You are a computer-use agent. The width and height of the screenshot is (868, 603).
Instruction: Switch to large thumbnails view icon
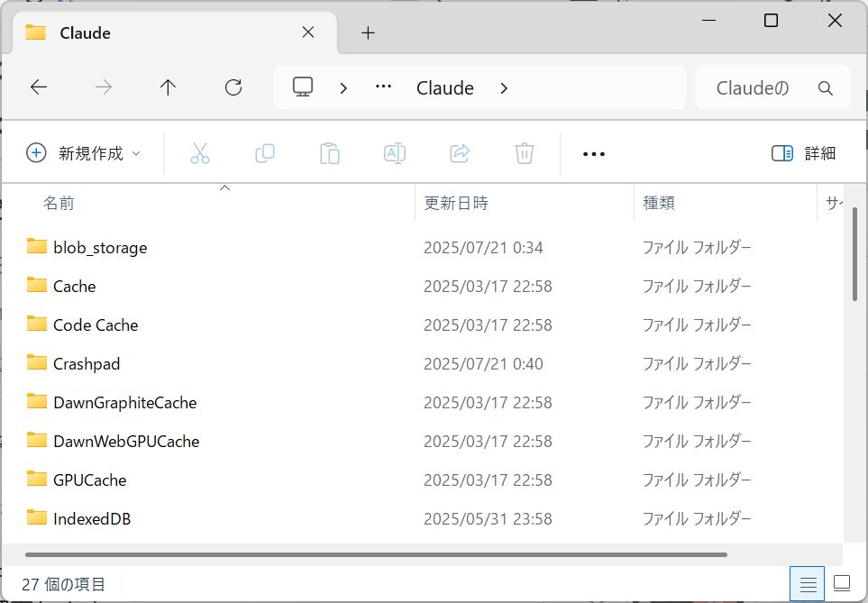tap(842, 583)
